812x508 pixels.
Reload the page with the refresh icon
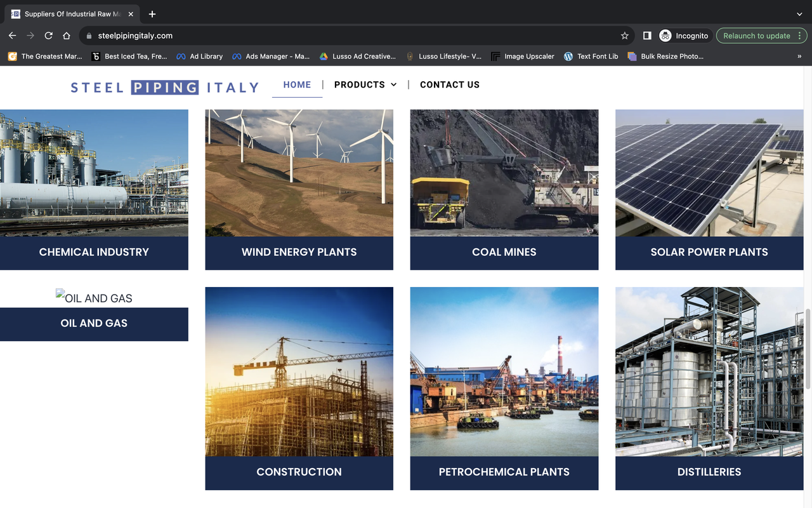tap(48, 36)
